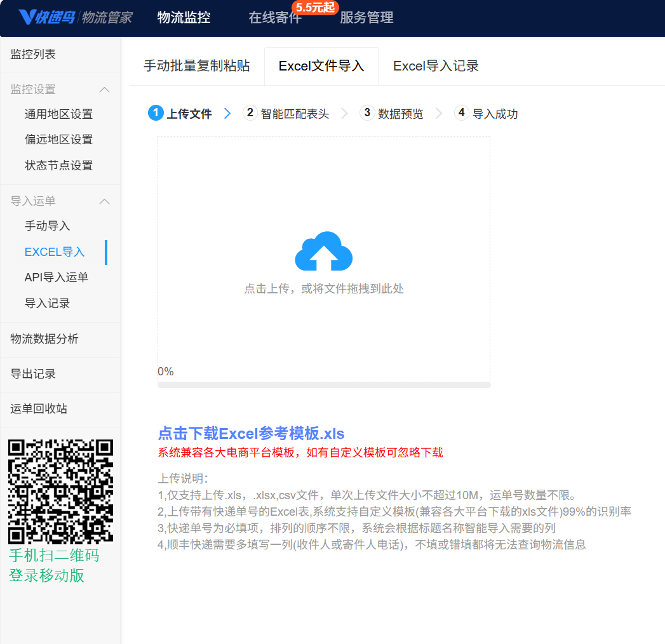The width and height of the screenshot is (665, 644).
Task: Open 服务管理 in the top navigation
Action: pyautogui.click(x=366, y=18)
